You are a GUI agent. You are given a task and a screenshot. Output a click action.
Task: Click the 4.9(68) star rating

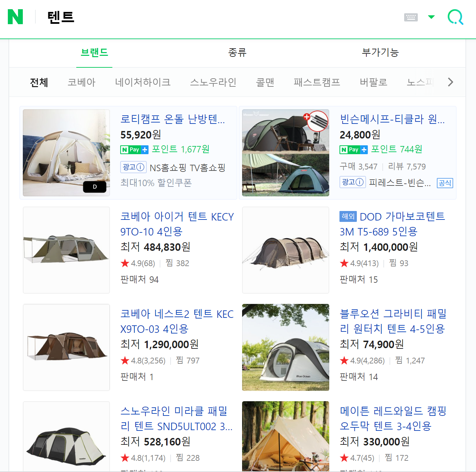click(138, 263)
